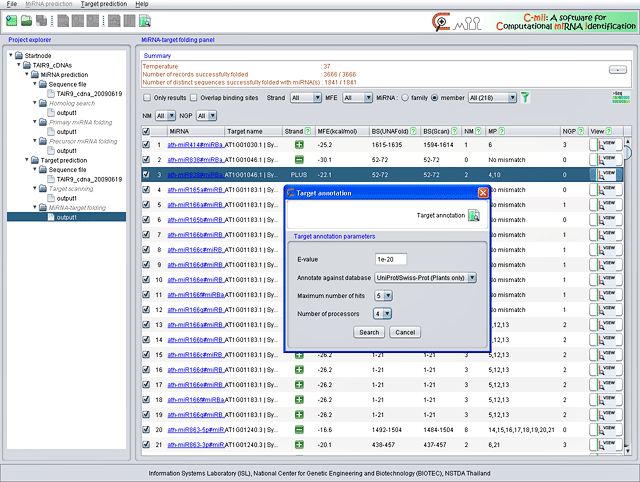Click the alignment view icon above the table
The width and height of the screenshot is (640, 482).
[x=621, y=98]
